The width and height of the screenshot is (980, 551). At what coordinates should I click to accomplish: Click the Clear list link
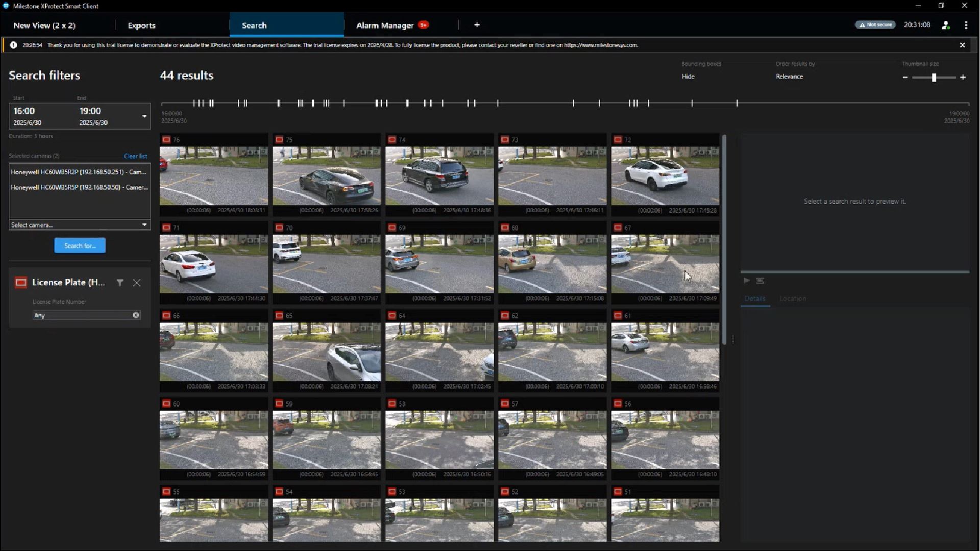(135, 156)
